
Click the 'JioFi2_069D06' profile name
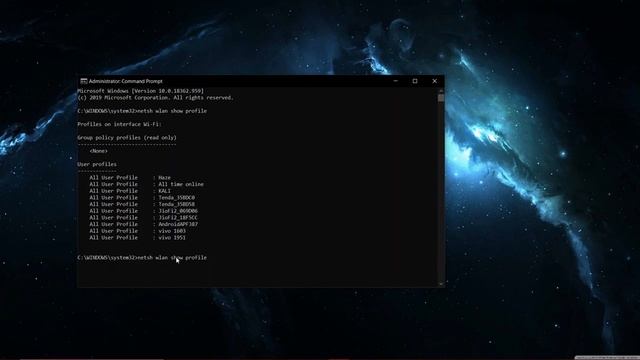tap(178, 211)
